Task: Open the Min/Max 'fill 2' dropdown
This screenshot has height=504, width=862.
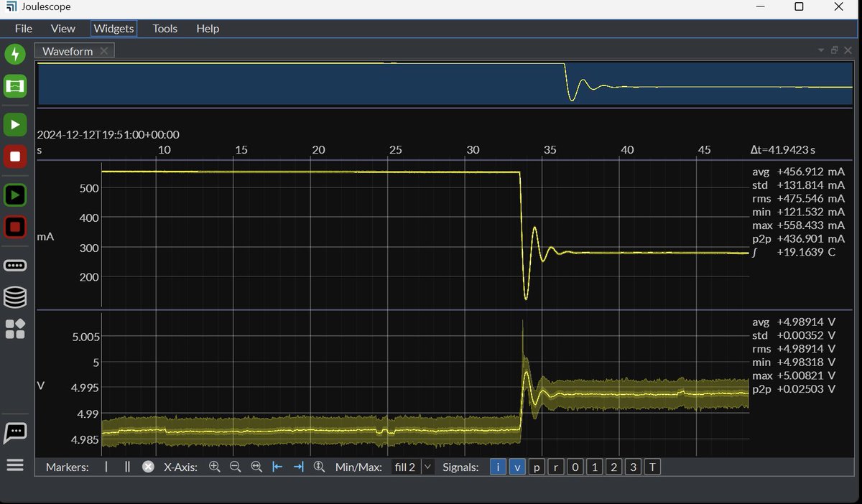Action: 413,467
